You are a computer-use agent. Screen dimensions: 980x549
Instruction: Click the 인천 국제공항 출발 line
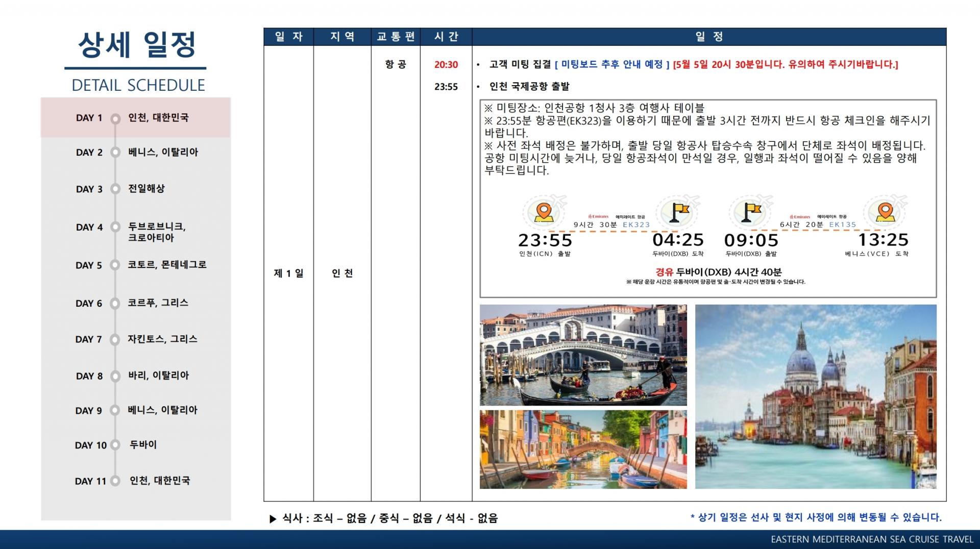tap(529, 86)
